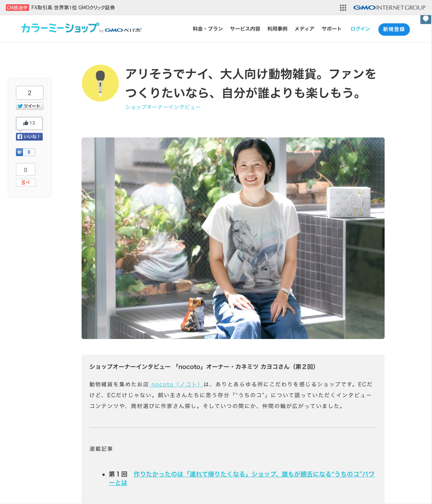The width and height of the screenshot is (432, 504).
Task: Click the yellow microphone interview icon
Action: (x=100, y=83)
